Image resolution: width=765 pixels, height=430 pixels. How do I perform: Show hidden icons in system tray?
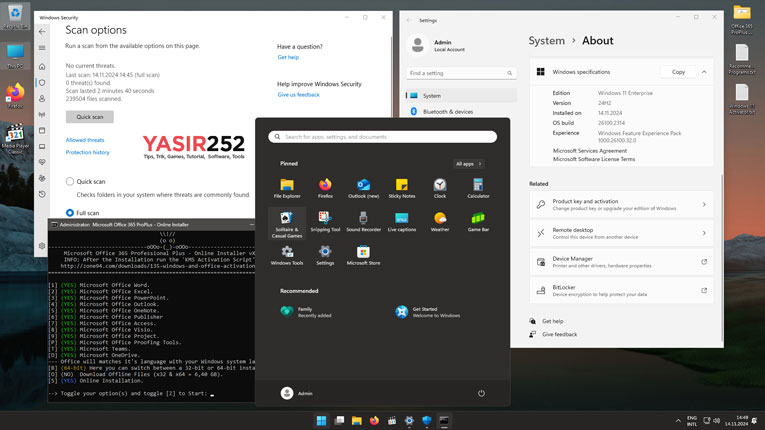pos(678,421)
